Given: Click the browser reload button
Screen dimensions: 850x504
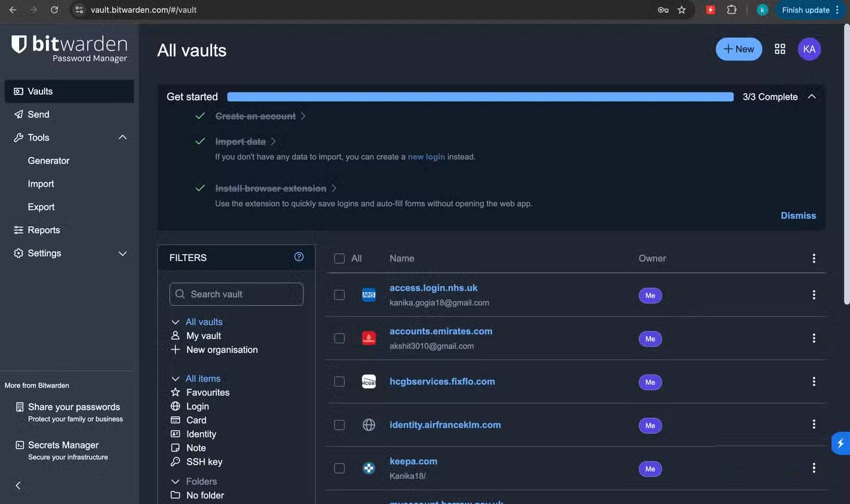Looking at the screenshot, I should [54, 10].
